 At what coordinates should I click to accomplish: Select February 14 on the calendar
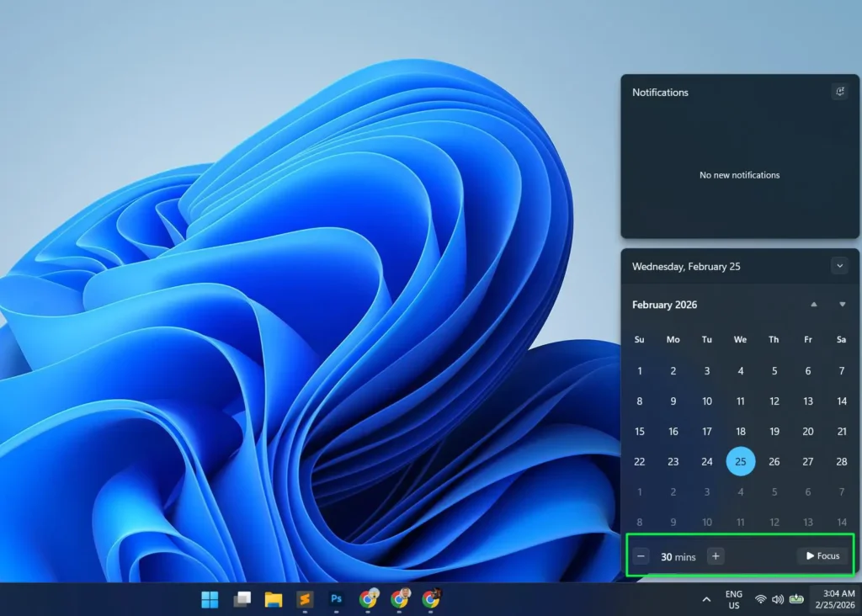842,401
